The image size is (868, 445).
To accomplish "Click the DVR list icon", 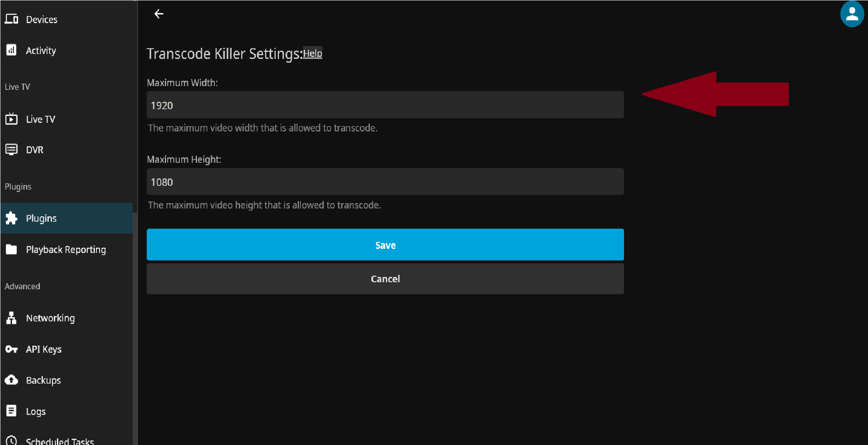I will click(x=12, y=149).
